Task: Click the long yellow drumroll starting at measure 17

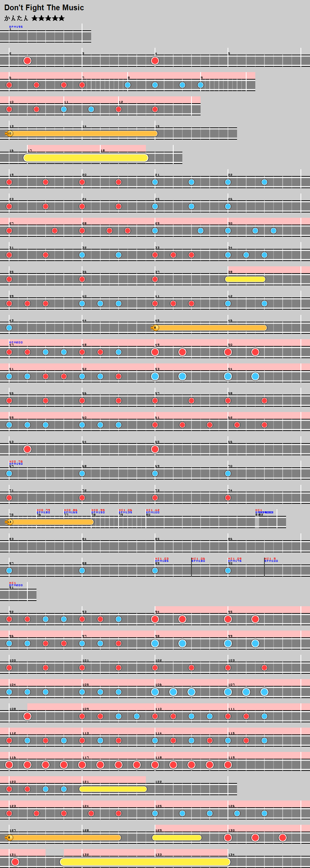Action: point(86,158)
